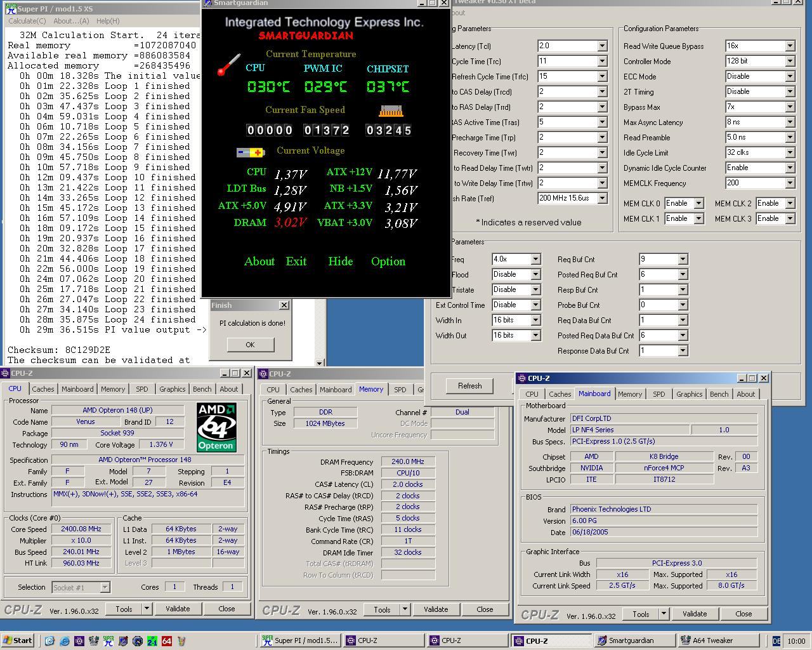Click the AMD 64 Opteron logo
The image size is (812, 650).
coord(216,427)
